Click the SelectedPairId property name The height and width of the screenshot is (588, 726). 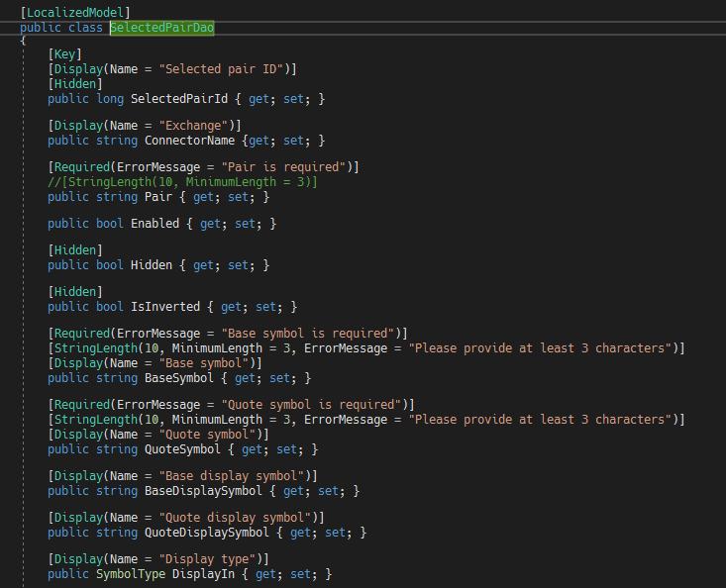tap(179, 99)
